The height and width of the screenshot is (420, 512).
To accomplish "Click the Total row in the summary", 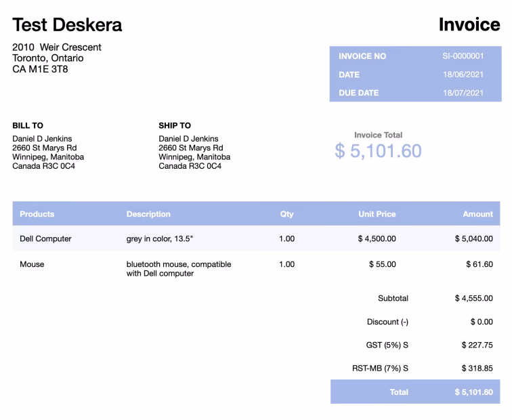I will click(414, 392).
